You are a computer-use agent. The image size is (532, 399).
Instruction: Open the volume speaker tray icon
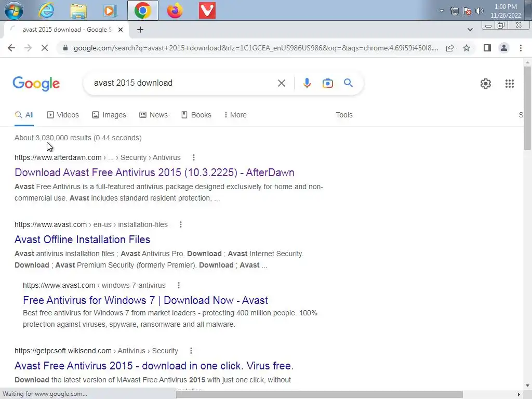click(480, 11)
